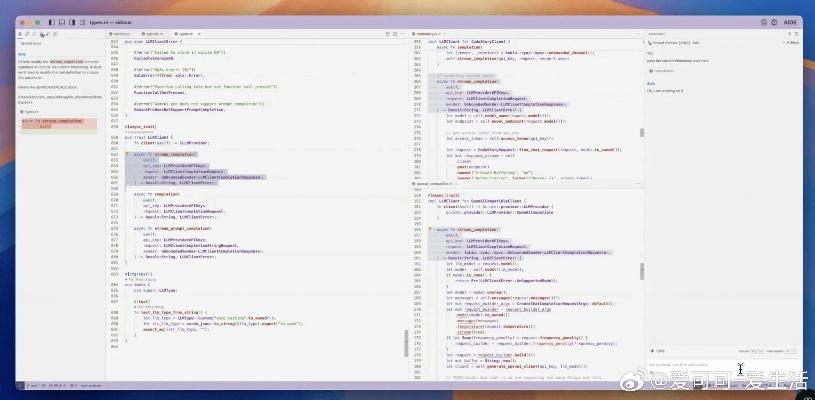Click the first activity icon in the left sidebar header
This screenshot has width=815, height=400.
22,33
